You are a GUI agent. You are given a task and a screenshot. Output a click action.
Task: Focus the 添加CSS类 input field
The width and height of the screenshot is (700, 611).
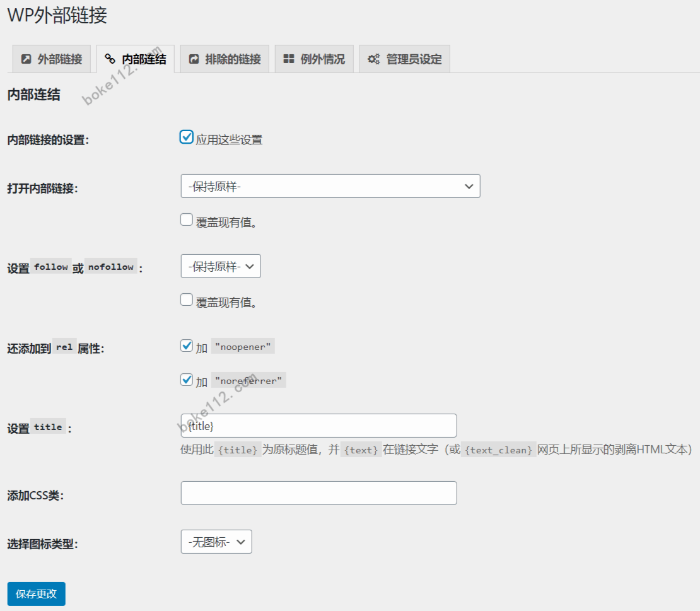pyautogui.click(x=318, y=492)
